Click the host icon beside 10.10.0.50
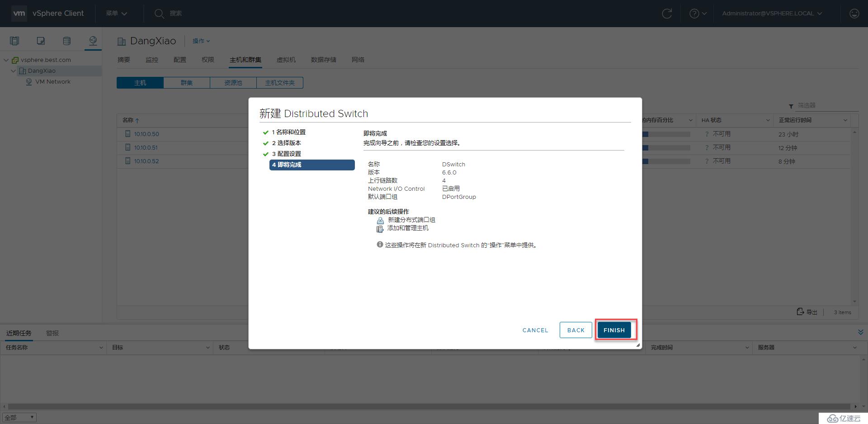 pyautogui.click(x=127, y=134)
